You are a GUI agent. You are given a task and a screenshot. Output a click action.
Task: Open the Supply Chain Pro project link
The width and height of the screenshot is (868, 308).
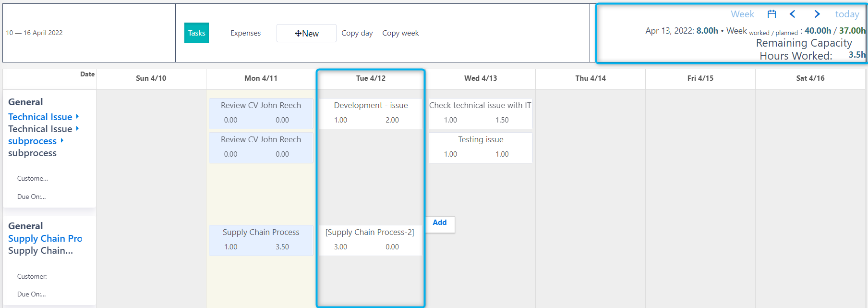click(45, 238)
